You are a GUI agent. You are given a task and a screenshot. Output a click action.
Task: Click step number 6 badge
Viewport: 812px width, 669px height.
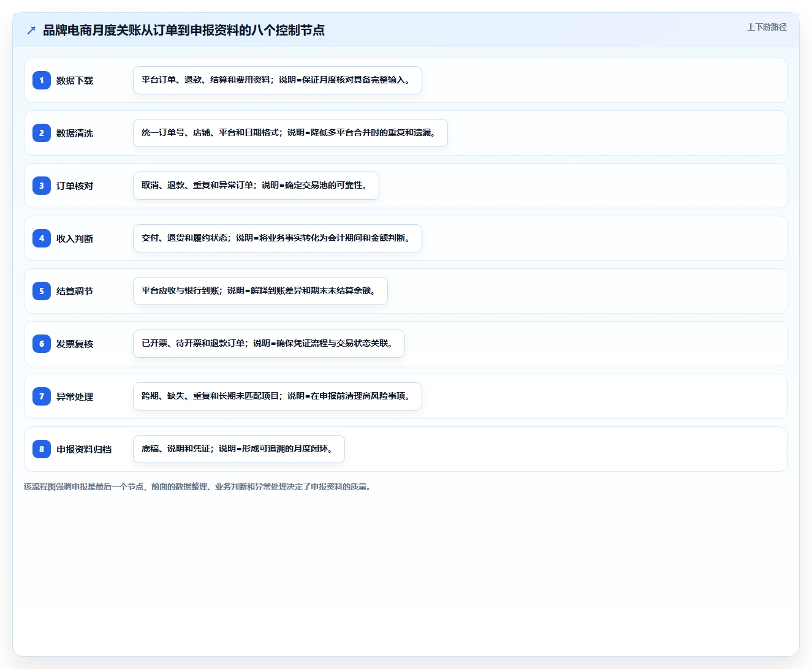coord(42,344)
